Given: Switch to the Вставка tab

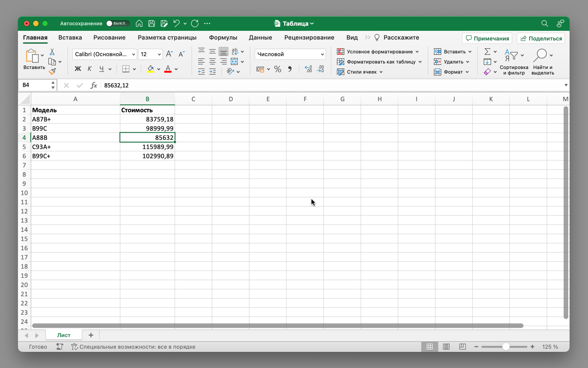Looking at the screenshot, I should (70, 38).
